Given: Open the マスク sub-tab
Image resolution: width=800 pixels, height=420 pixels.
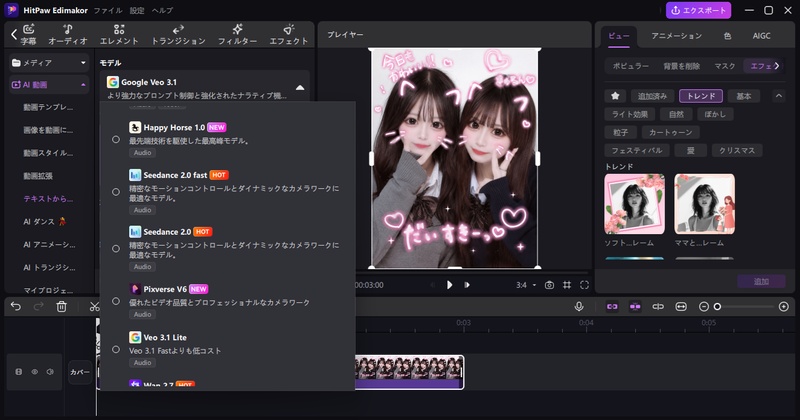Looking at the screenshot, I should [724, 66].
